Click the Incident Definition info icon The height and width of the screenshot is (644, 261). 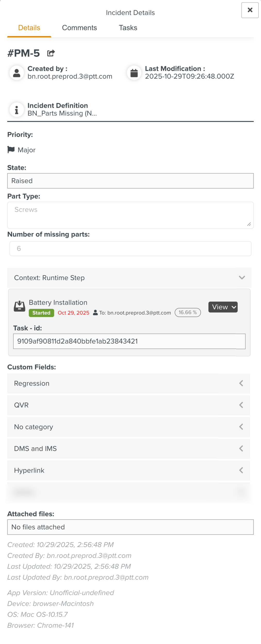tap(17, 110)
